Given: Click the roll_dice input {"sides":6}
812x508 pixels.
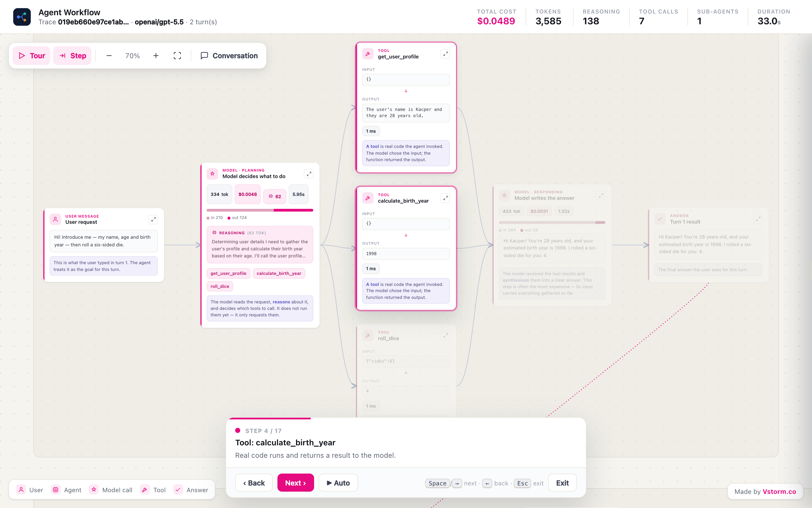Looking at the screenshot, I should pyautogui.click(x=406, y=361).
